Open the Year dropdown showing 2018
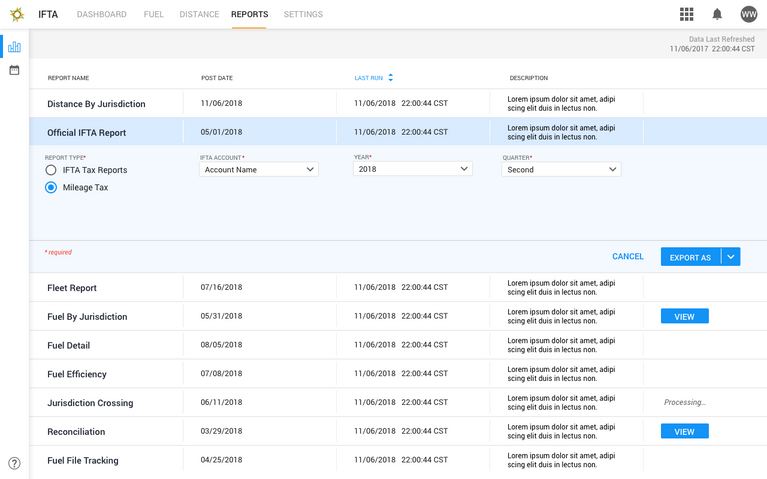Viewport: 767px width, 479px height. pos(413,170)
